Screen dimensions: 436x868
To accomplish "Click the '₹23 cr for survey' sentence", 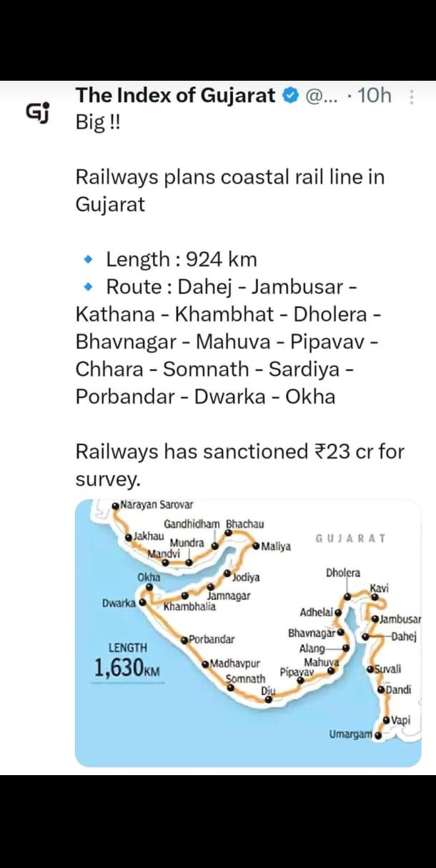I will [x=239, y=464].
